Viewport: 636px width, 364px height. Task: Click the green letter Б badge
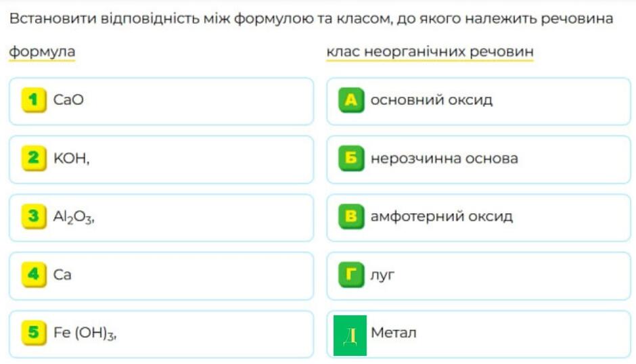click(351, 158)
